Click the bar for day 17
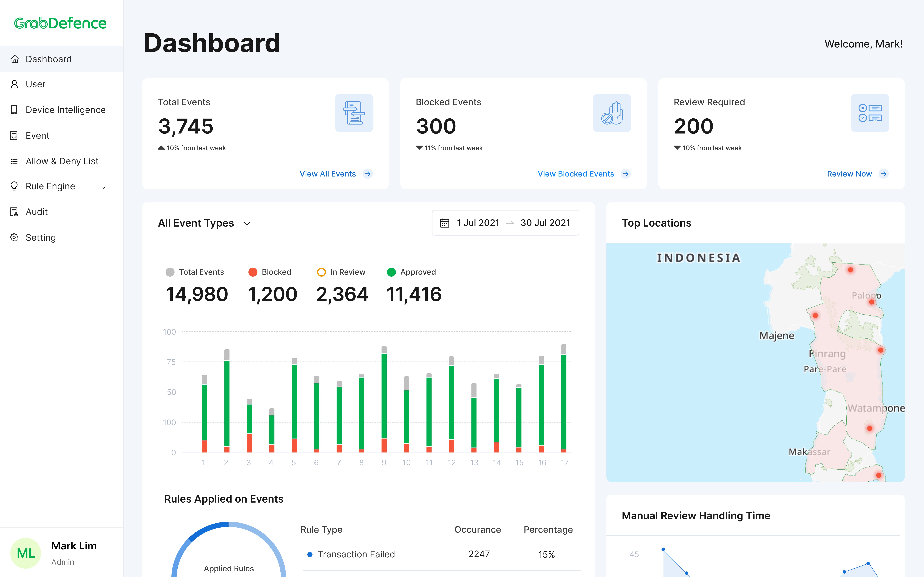Screen dimensions: 924x577 564,398
